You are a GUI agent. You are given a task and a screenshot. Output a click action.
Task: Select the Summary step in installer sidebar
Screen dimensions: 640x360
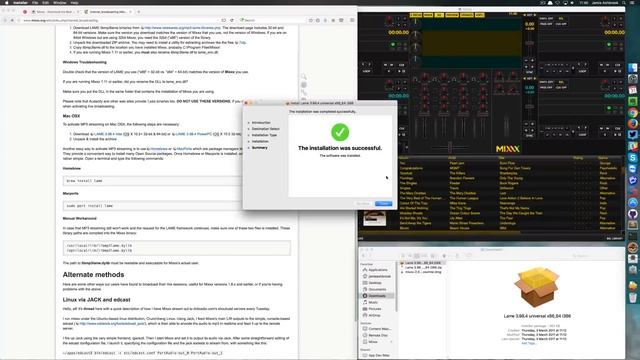[260, 147]
